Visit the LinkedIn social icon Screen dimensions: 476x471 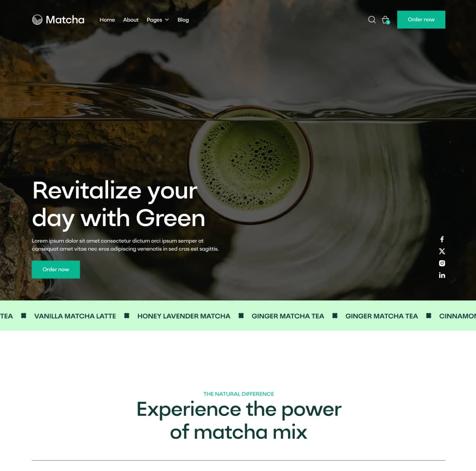click(x=442, y=275)
